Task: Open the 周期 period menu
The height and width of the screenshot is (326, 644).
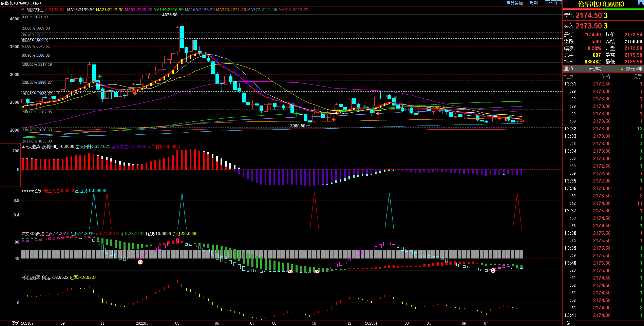Action: point(534,3)
